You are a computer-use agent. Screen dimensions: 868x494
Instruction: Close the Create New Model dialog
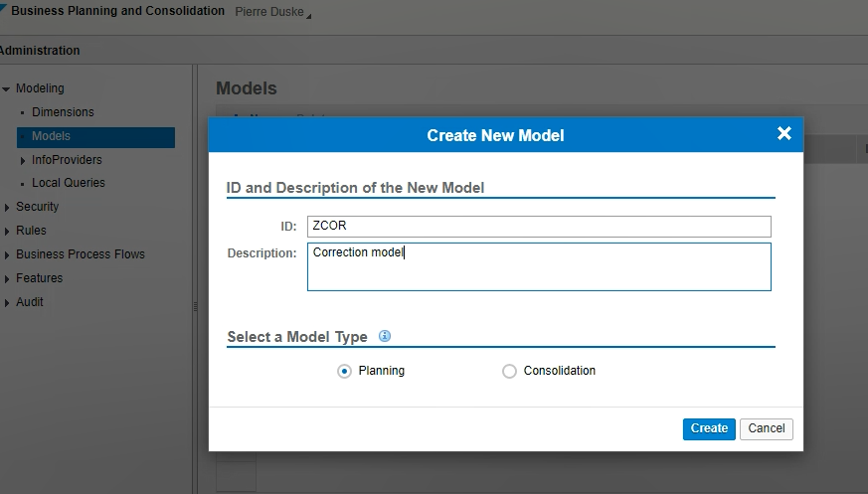783,133
